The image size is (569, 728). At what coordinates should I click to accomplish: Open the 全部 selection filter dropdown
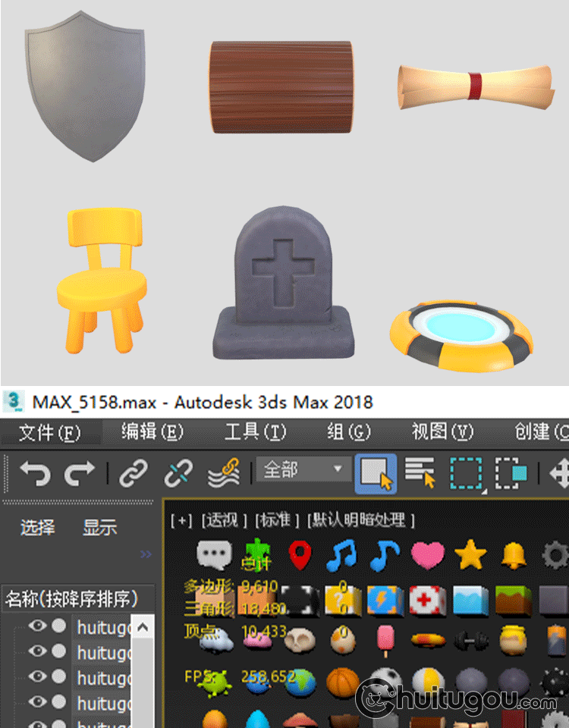click(303, 469)
